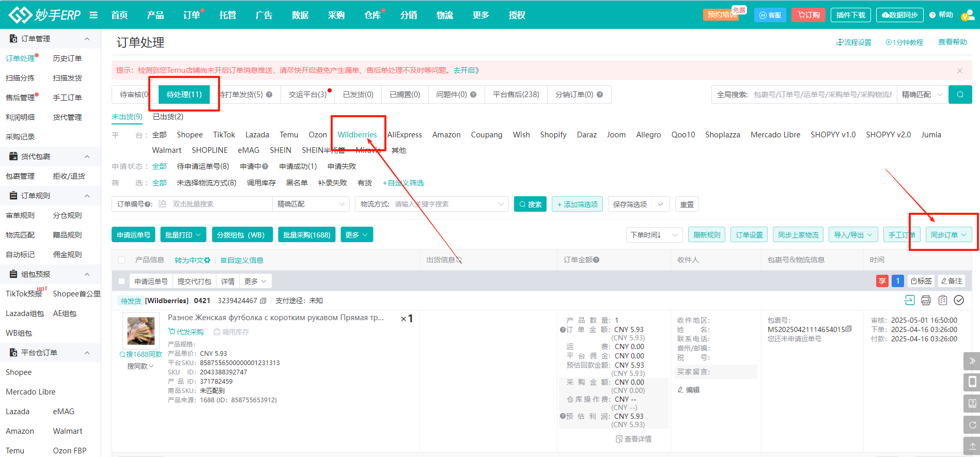The image size is (980, 457).
Task: Click the batch search icon in 订单编号 field
Action: click(162, 204)
